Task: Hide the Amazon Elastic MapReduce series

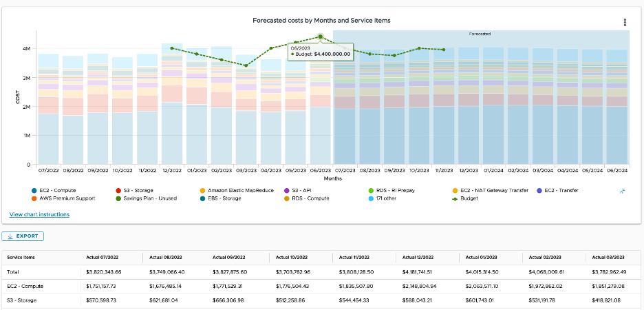Action: [x=202, y=190]
